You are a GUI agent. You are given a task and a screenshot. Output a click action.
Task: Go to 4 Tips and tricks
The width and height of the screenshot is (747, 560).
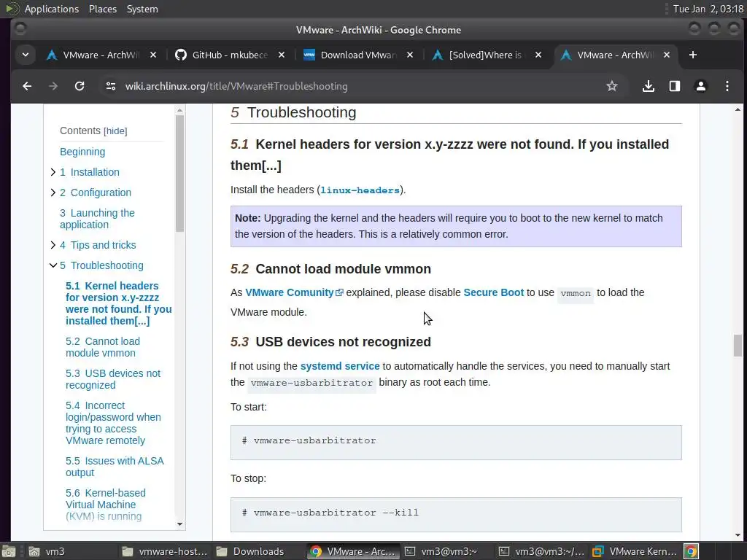(x=98, y=245)
